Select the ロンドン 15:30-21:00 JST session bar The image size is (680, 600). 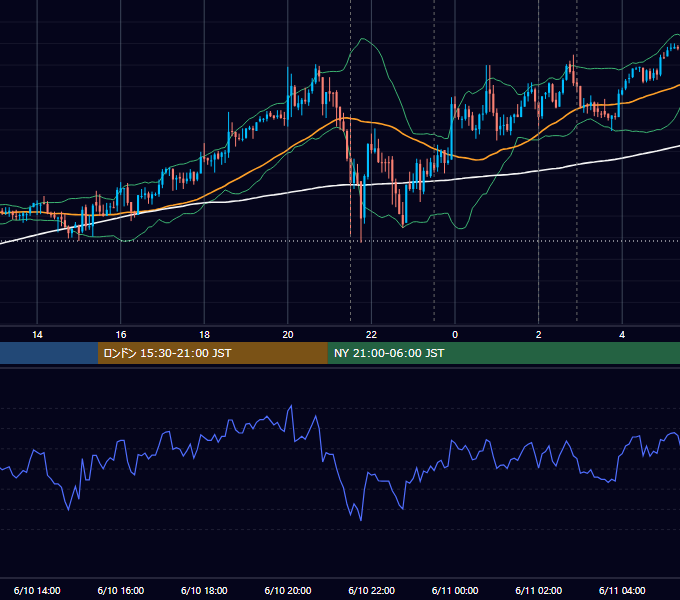212,353
